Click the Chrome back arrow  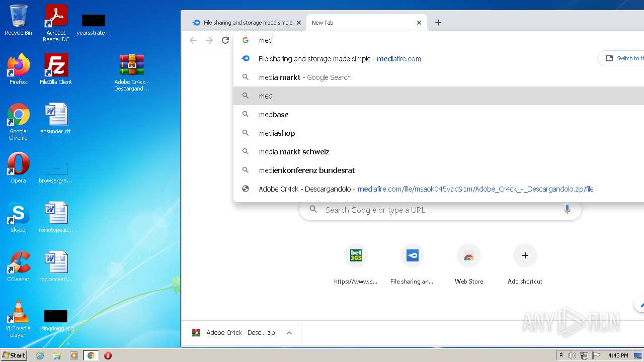(x=193, y=40)
